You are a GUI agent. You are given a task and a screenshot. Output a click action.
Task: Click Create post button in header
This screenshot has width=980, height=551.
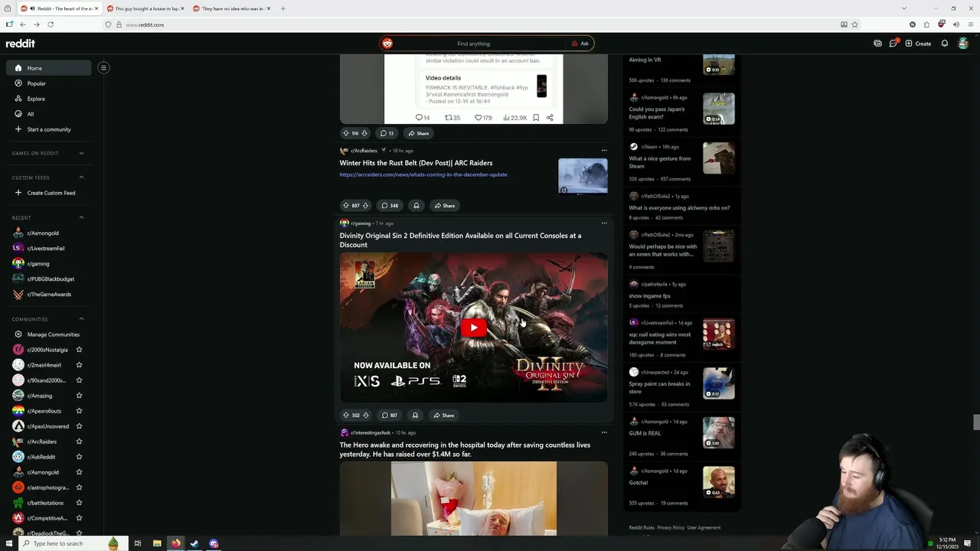(x=918, y=44)
